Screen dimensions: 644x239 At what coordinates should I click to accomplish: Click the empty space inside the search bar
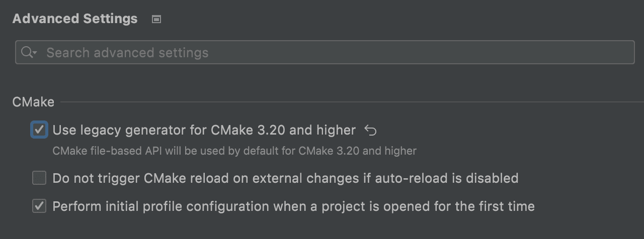422,52
